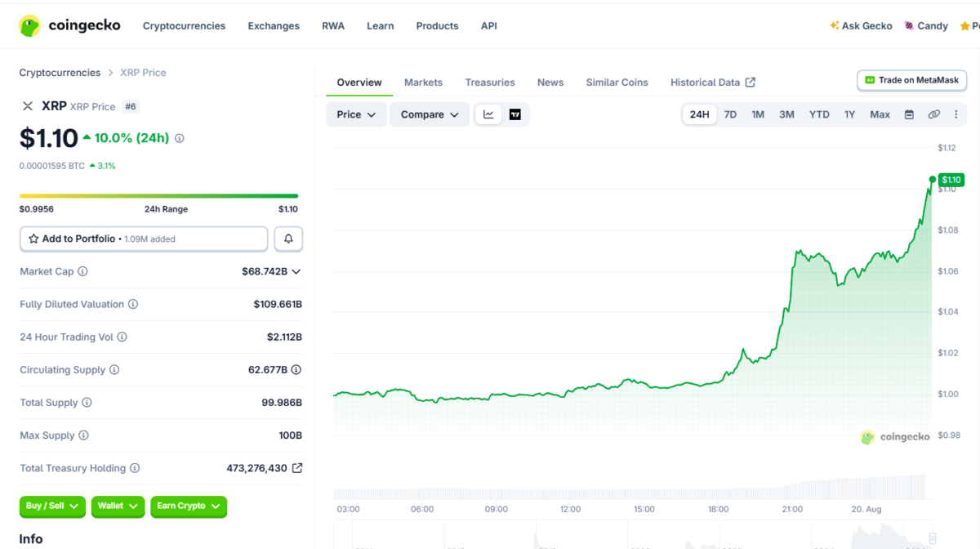Switch to Similar Coins tab
This screenshot has width=980, height=549.
[x=617, y=83]
